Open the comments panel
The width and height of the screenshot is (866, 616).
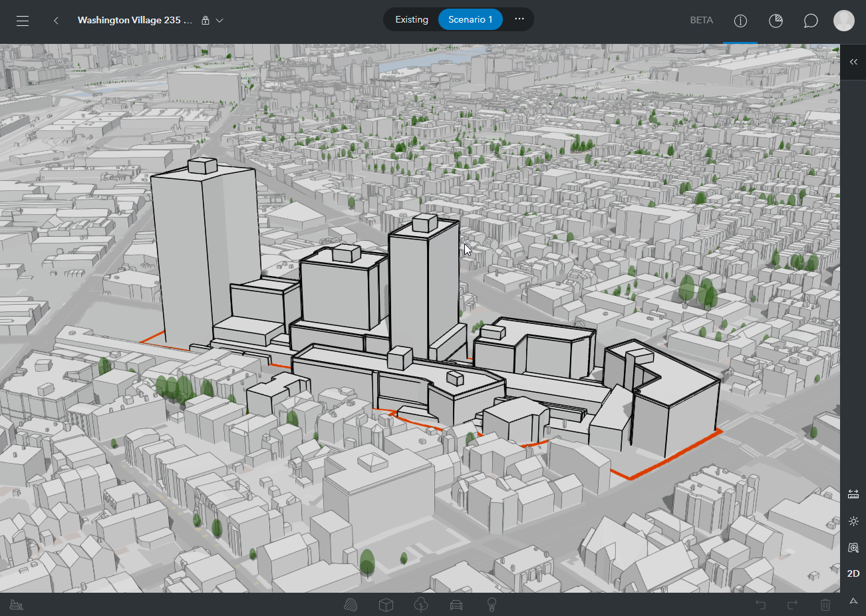click(810, 21)
